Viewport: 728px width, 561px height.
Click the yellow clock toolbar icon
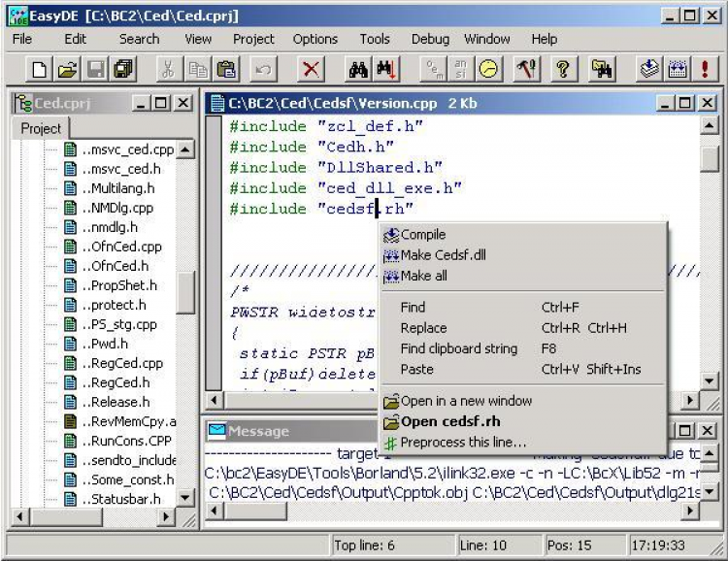(x=488, y=70)
